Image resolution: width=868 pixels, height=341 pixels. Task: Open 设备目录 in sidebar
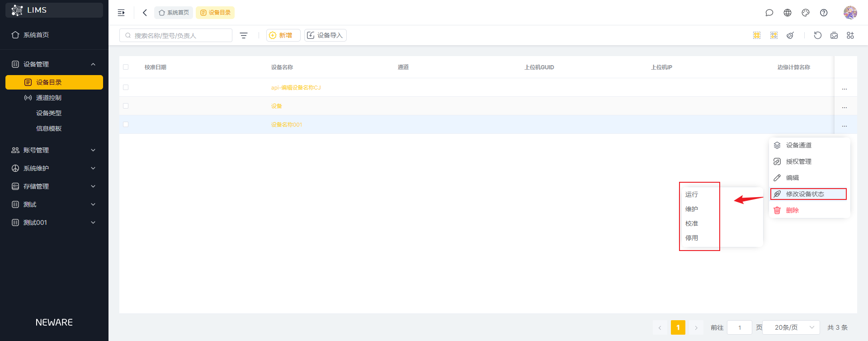(54, 82)
